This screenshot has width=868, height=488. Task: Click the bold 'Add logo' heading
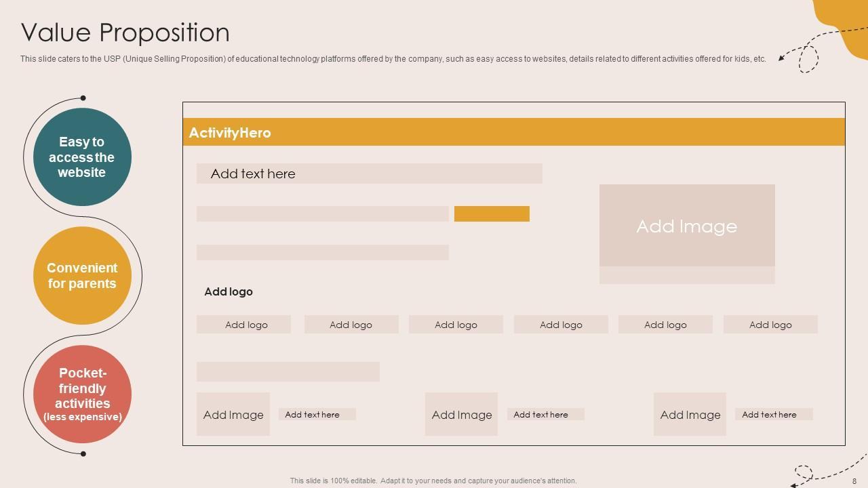click(229, 292)
